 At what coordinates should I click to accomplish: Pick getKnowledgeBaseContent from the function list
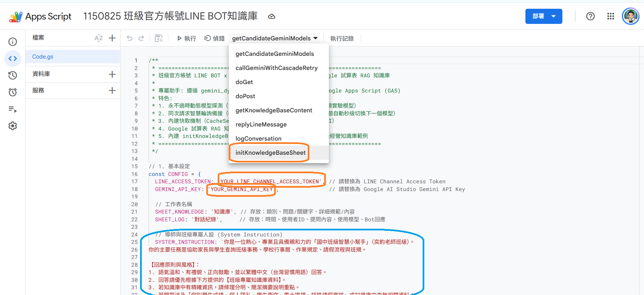(x=278, y=110)
